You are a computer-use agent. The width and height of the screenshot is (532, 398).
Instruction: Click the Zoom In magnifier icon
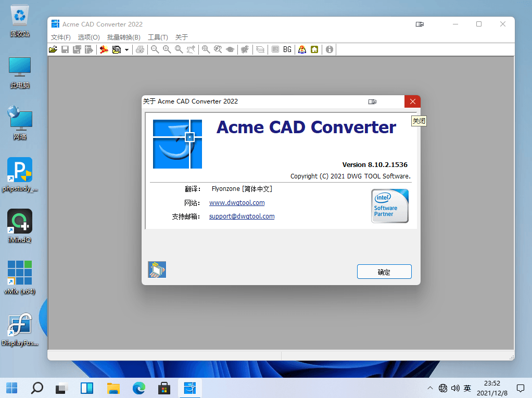click(x=167, y=49)
